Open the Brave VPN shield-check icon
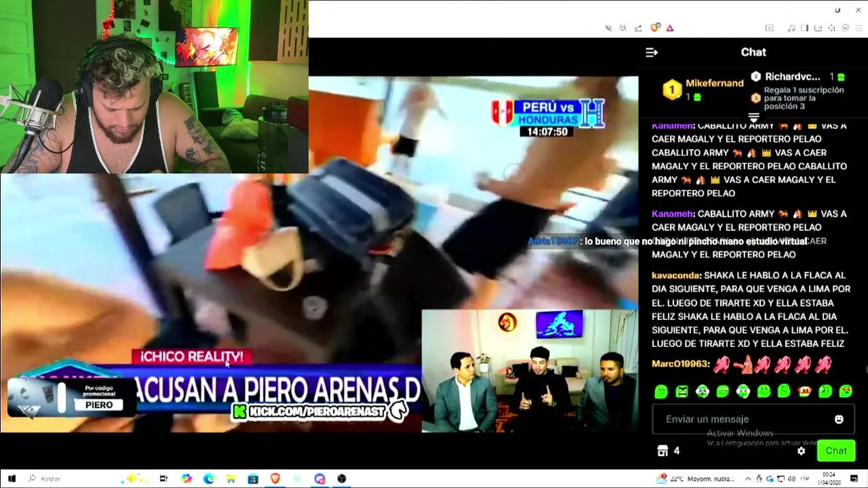Image resolution: width=868 pixels, height=488 pixels. click(x=846, y=28)
